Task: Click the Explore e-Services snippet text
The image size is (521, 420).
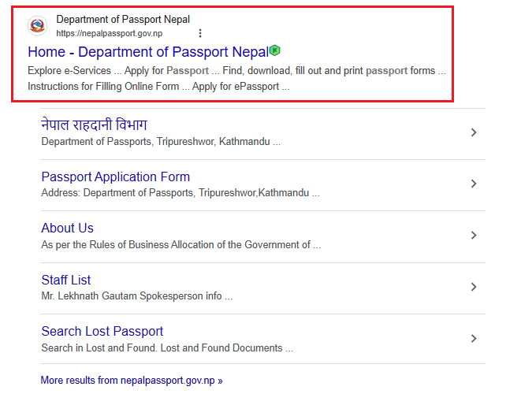Action: tap(69, 71)
